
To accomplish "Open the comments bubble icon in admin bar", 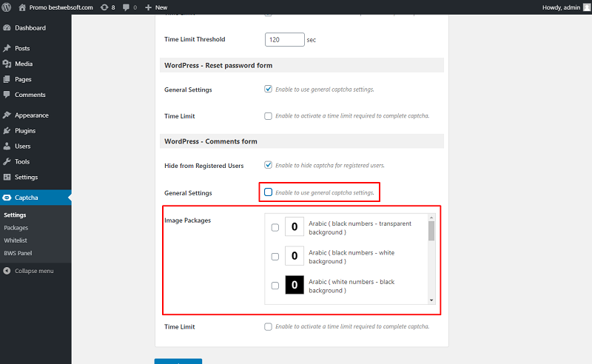I will pyautogui.click(x=126, y=7).
